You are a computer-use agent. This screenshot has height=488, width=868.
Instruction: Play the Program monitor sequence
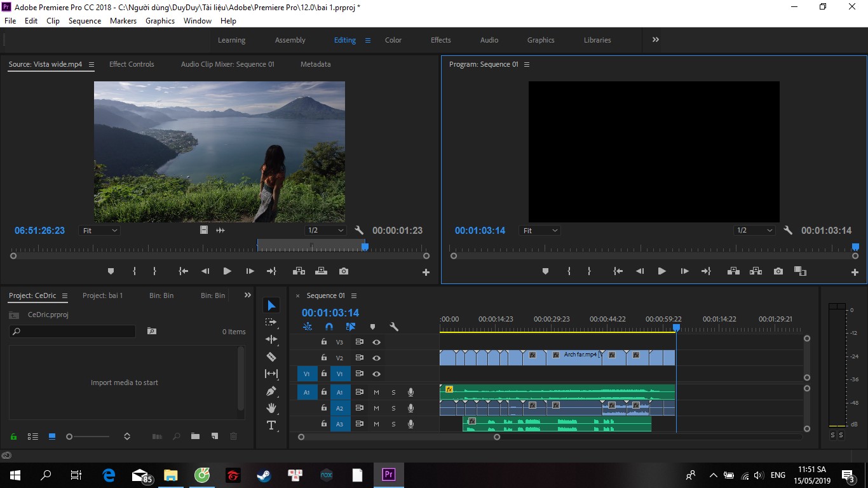(661, 271)
